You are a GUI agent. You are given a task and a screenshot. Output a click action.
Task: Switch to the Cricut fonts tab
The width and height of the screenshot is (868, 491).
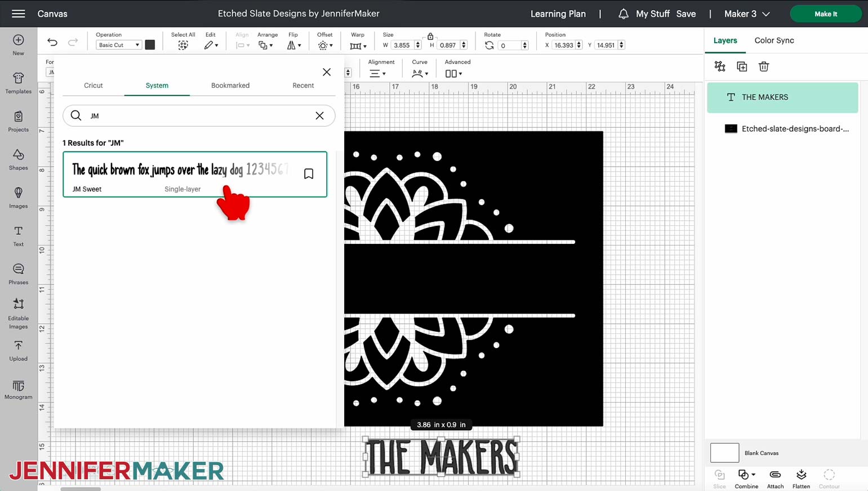pyautogui.click(x=94, y=86)
